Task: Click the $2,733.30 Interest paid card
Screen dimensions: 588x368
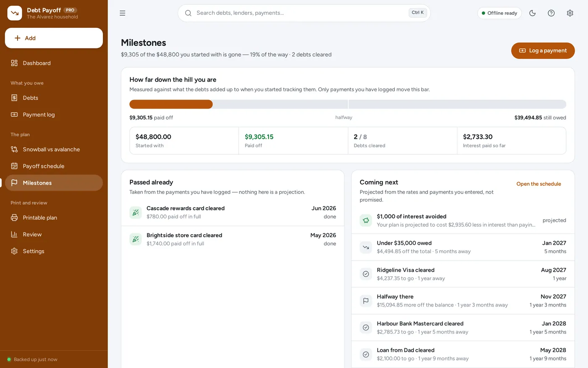Action: point(512,141)
